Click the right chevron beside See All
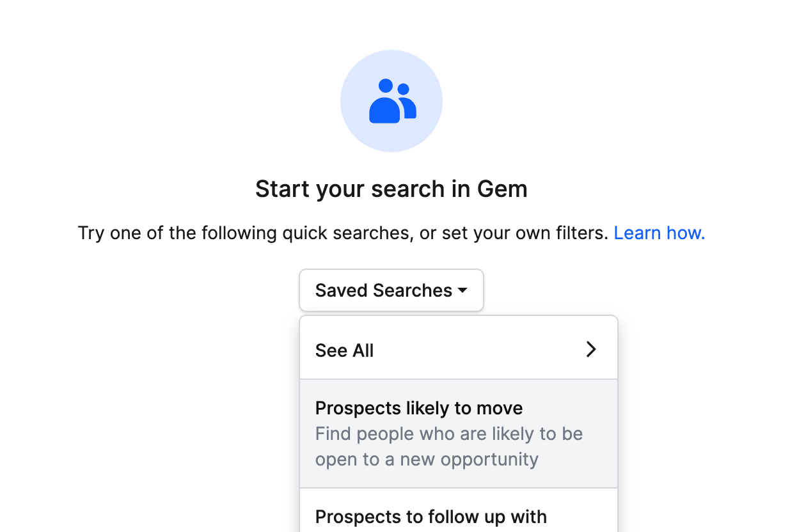The height and width of the screenshot is (532, 806). [x=591, y=350]
